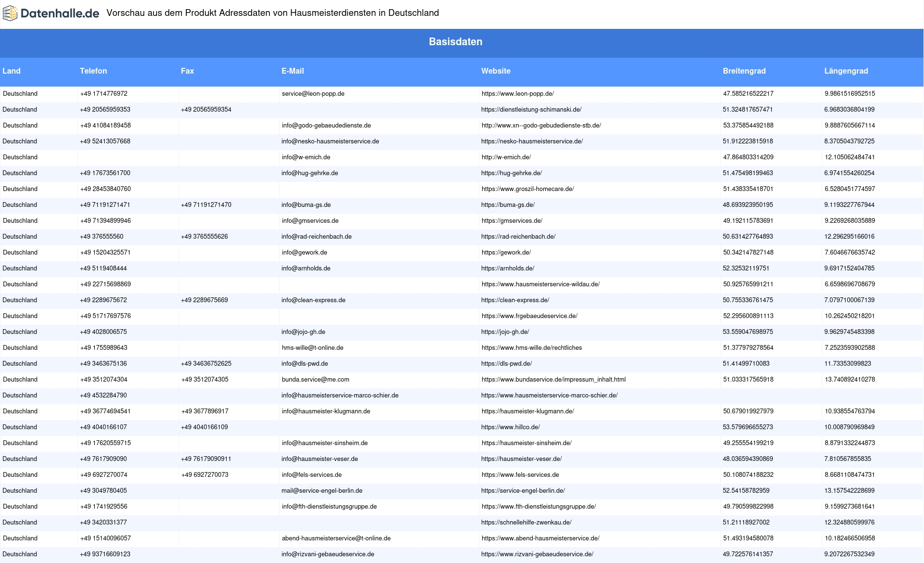Click the Website column header

coord(496,71)
